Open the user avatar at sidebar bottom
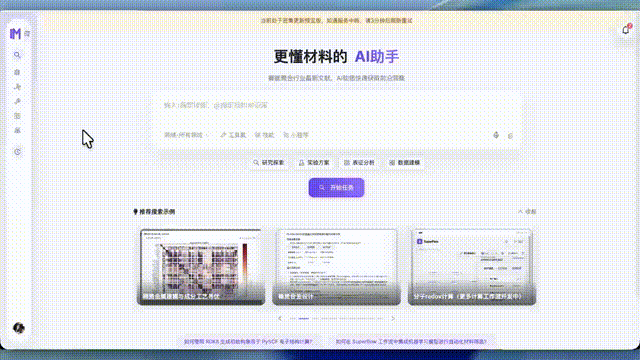640x360 pixels. [19, 328]
